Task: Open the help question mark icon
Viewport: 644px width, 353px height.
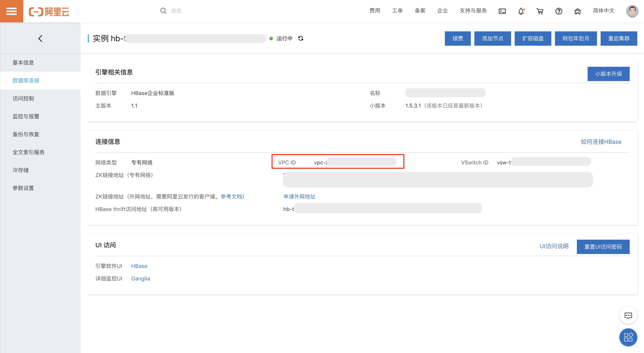Action: pos(559,11)
